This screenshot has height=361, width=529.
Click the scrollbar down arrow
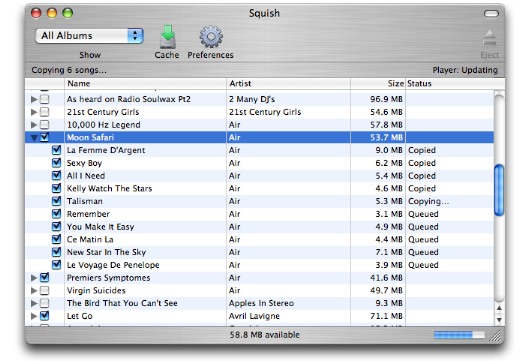pyautogui.click(x=499, y=320)
